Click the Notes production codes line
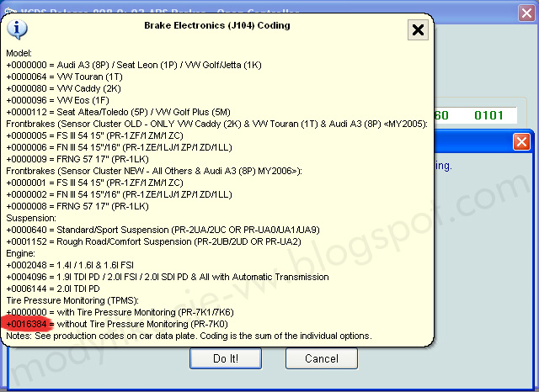 [x=189, y=336]
